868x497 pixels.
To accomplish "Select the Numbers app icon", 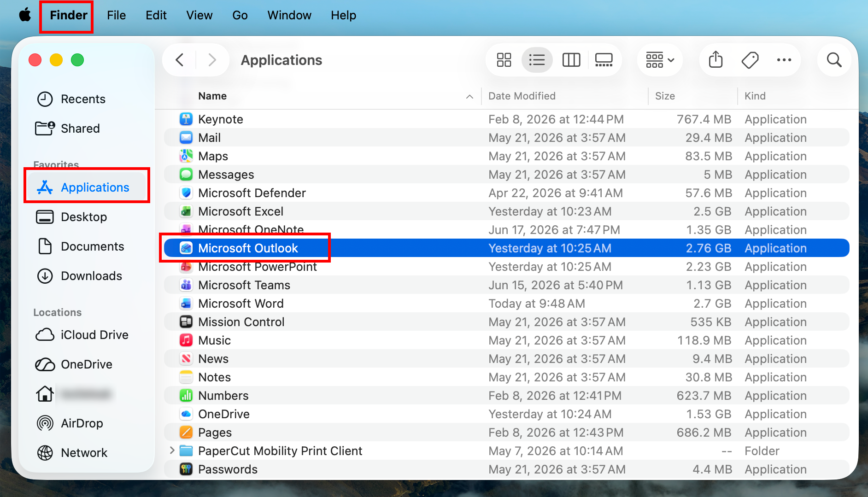I will click(186, 395).
